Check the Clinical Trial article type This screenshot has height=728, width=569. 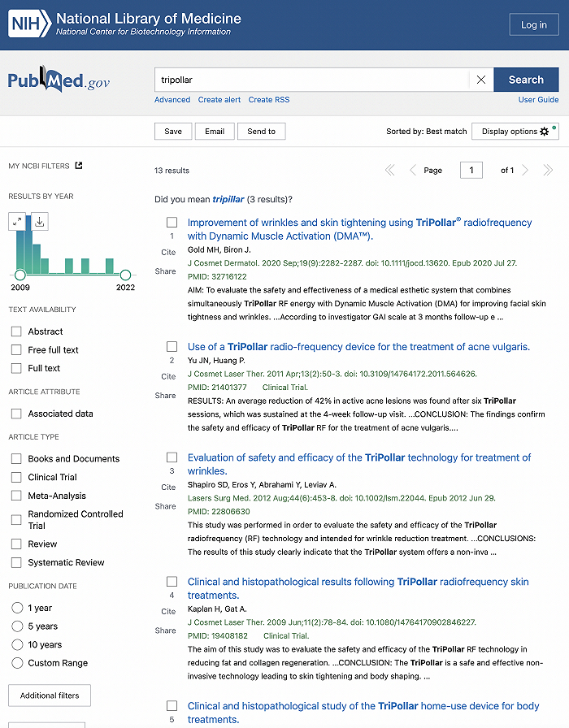click(x=16, y=477)
